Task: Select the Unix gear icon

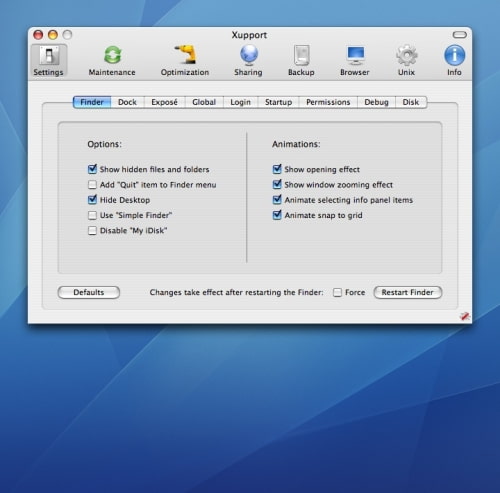Action: pos(407,55)
